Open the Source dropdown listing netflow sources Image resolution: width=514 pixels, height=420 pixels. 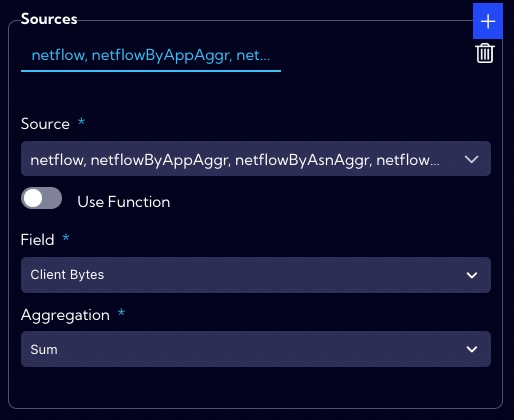point(256,159)
